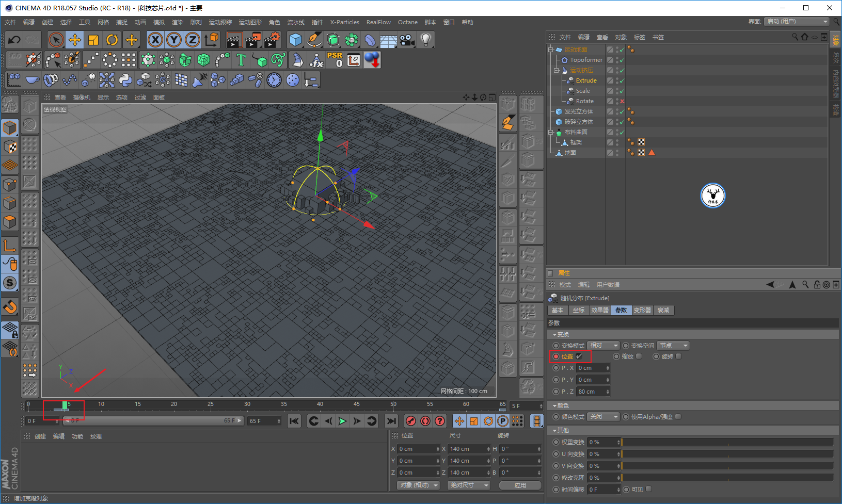The height and width of the screenshot is (504, 842).
Task: Click the magnet snap icon
Action: (x=10, y=307)
